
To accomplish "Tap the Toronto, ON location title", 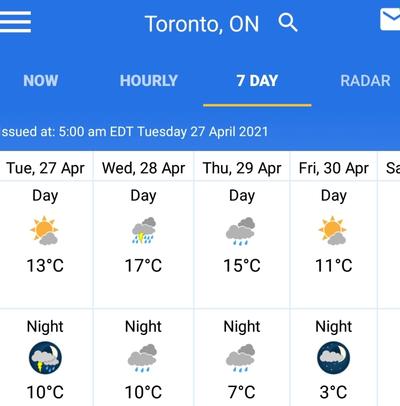I will [x=202, y=24].
